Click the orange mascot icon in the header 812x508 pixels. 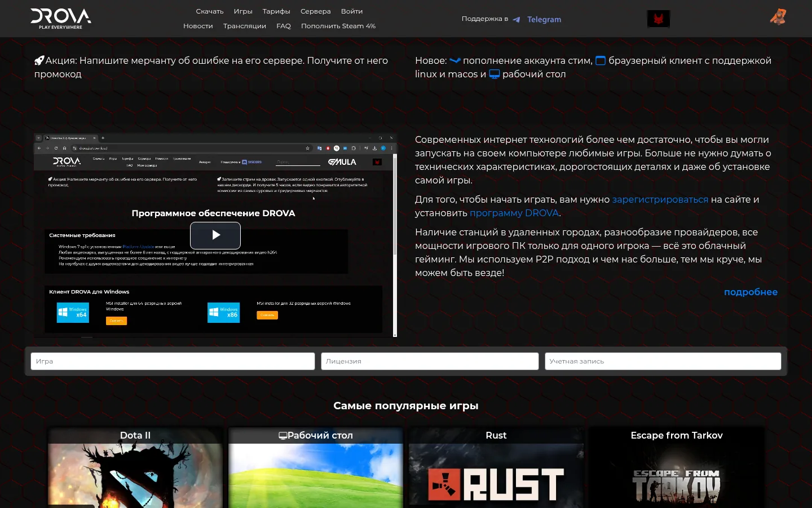778,17
